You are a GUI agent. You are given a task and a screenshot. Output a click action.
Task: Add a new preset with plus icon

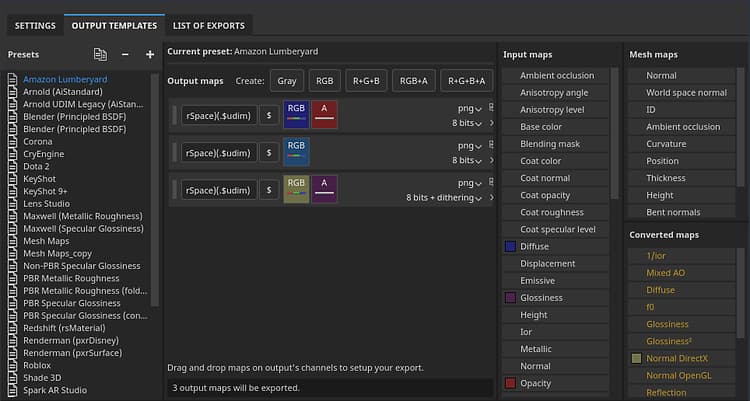click(150, 54)
